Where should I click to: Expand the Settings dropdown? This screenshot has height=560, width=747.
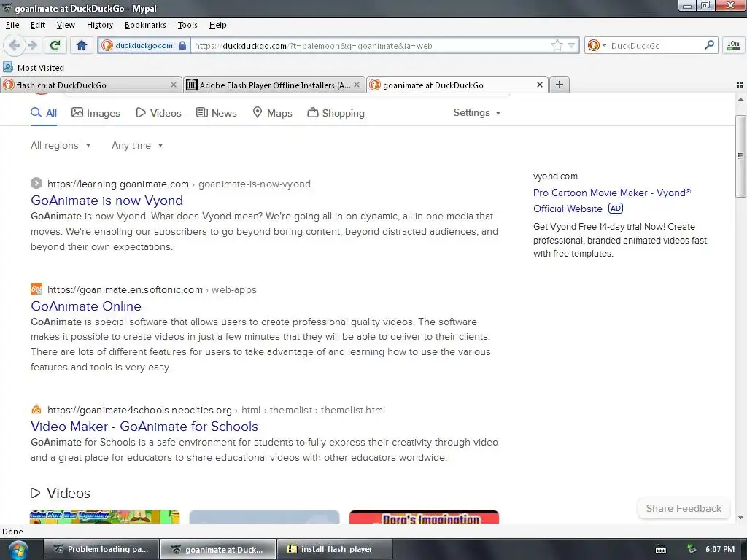click(x=477, y=113)
